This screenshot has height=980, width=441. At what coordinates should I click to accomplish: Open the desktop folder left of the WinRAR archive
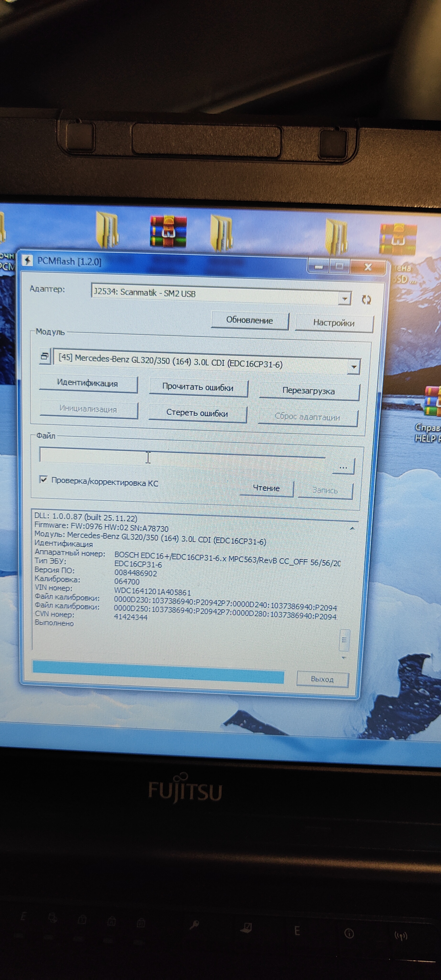click(x=107, y=229)
